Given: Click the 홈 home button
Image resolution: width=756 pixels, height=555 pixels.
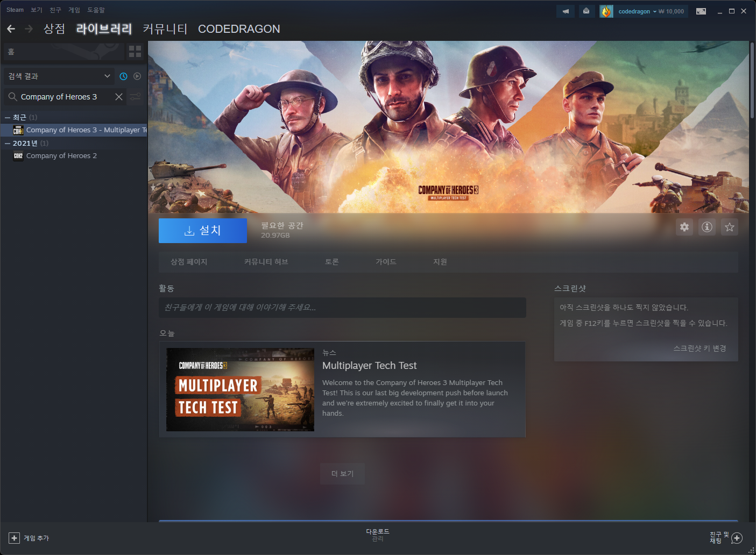Looking at the screenshot, I should coord(63,52).
